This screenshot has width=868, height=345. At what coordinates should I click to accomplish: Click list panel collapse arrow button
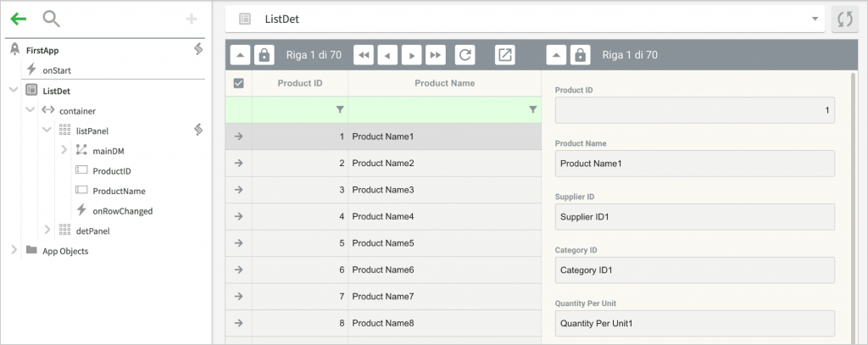pos(240,55)
